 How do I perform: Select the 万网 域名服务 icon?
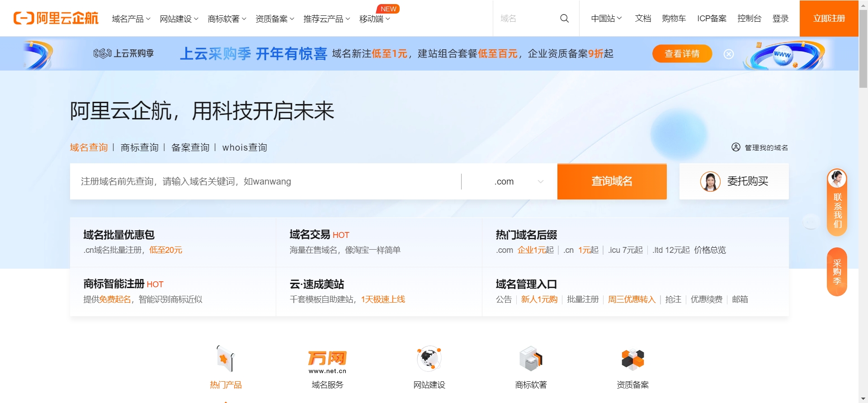[x=327, y=362]
